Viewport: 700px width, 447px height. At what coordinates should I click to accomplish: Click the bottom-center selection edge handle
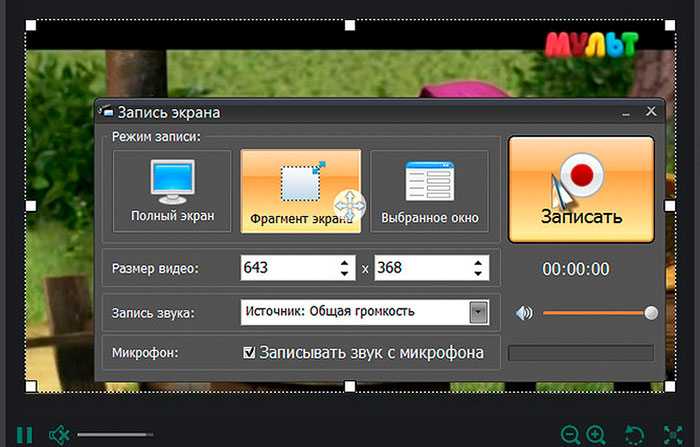point(350,386)
